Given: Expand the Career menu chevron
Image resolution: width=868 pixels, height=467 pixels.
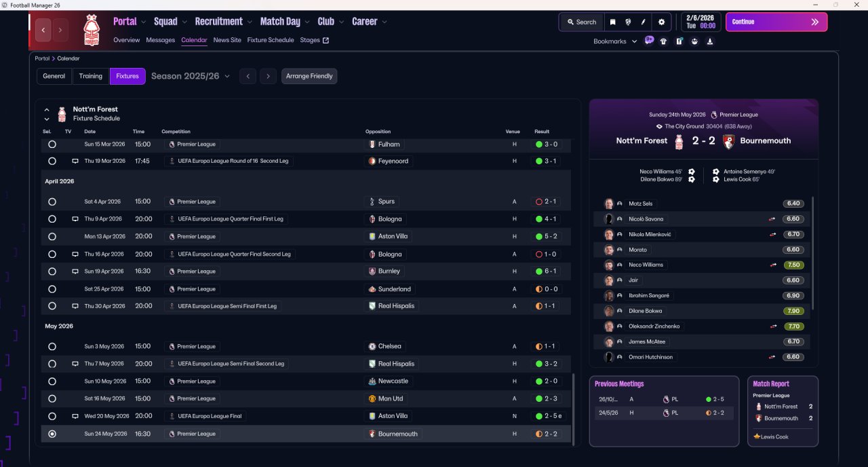Looking at the screenshot, I should pyautogui.click(x=384, y=22).
